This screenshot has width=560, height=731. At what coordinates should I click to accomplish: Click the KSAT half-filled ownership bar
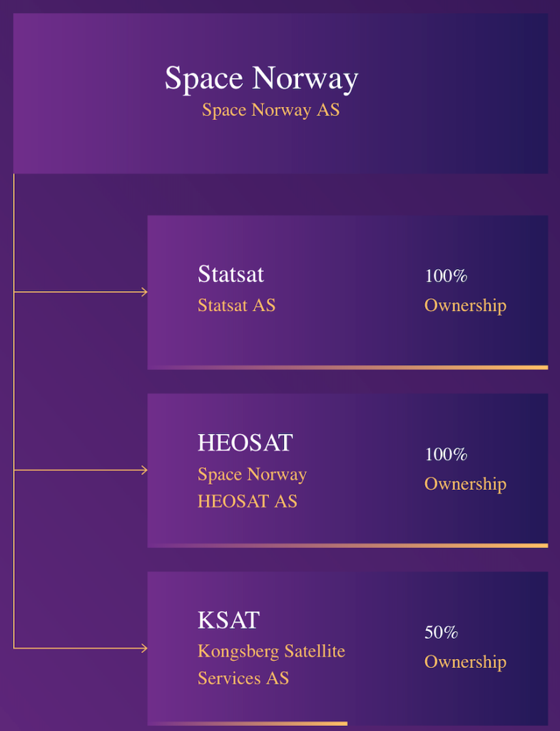click(248, 724)
